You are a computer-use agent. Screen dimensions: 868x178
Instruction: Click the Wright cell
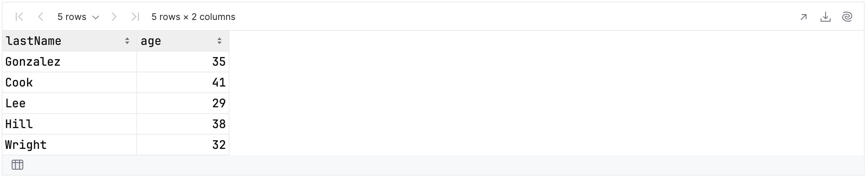69,145
